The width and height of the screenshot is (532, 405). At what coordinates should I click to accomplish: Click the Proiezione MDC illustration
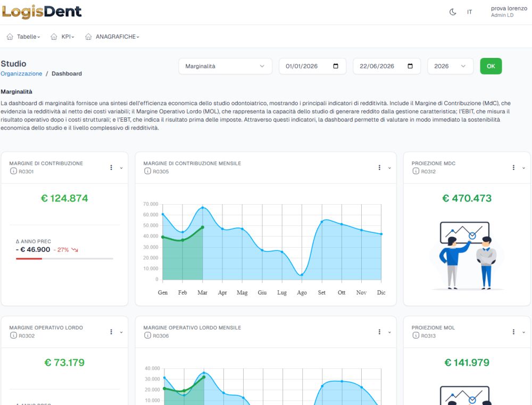pos(467,255)
